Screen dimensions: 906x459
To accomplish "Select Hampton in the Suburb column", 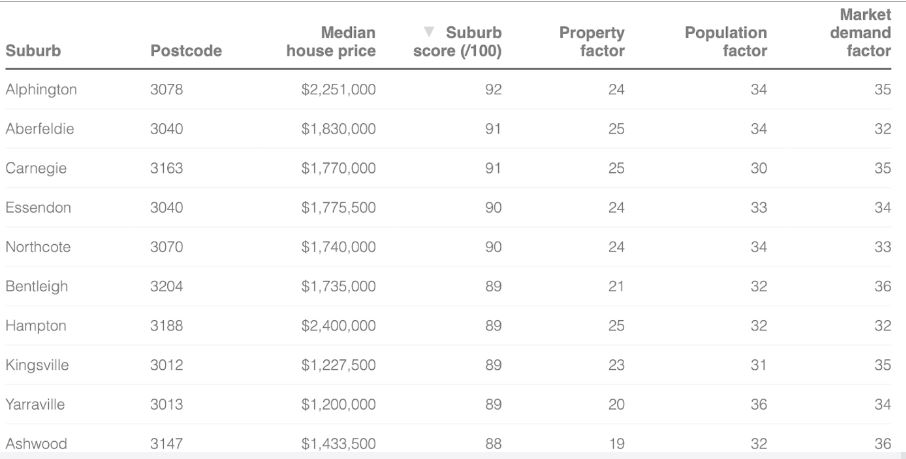I will (x=36, y=326).
